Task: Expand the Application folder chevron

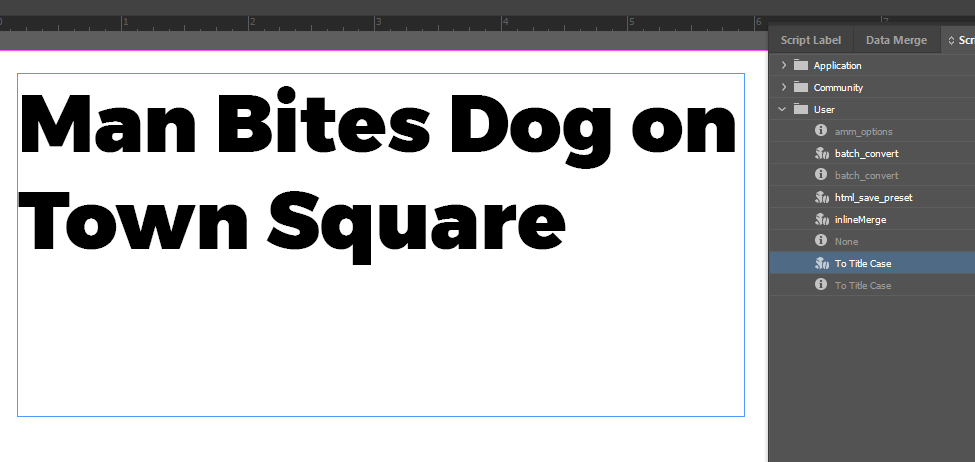Action: point(783,65)
